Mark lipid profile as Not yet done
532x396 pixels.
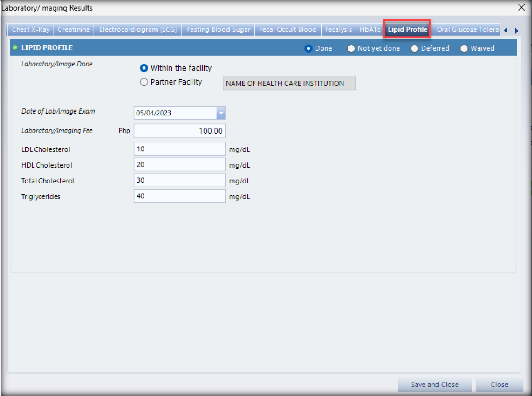click(351, 49)
